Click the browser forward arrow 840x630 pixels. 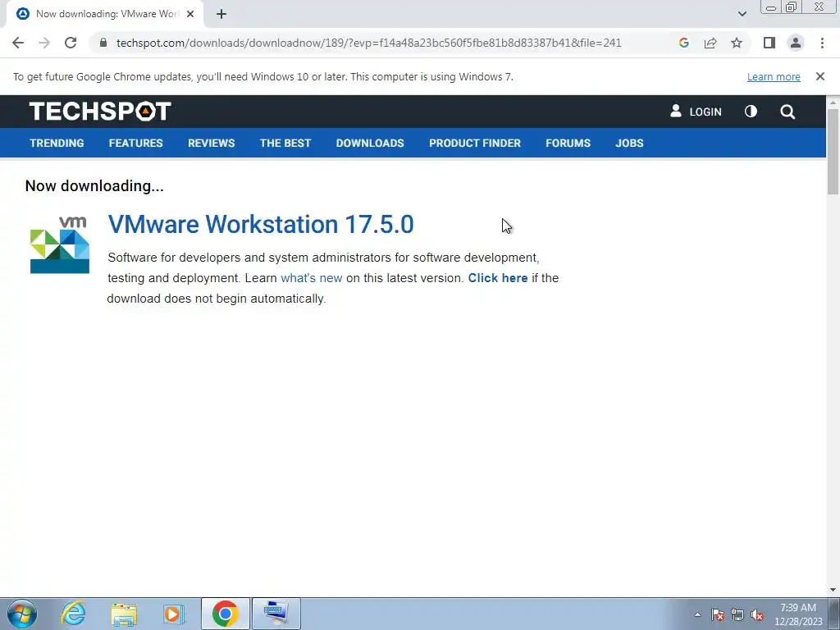(x=44, y=43)
